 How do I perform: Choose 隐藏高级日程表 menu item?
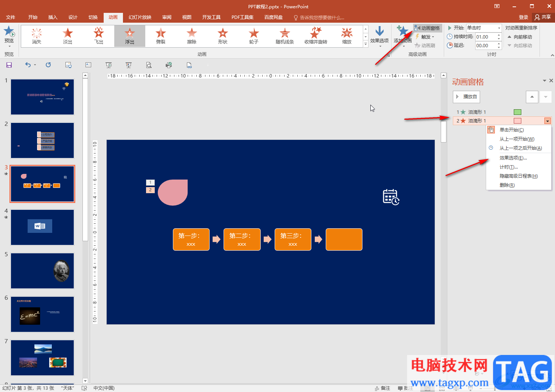519,176
